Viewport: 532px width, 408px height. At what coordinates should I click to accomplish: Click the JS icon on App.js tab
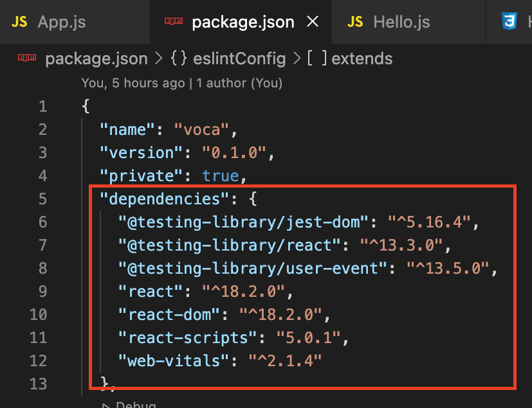(x=19, y=22)
